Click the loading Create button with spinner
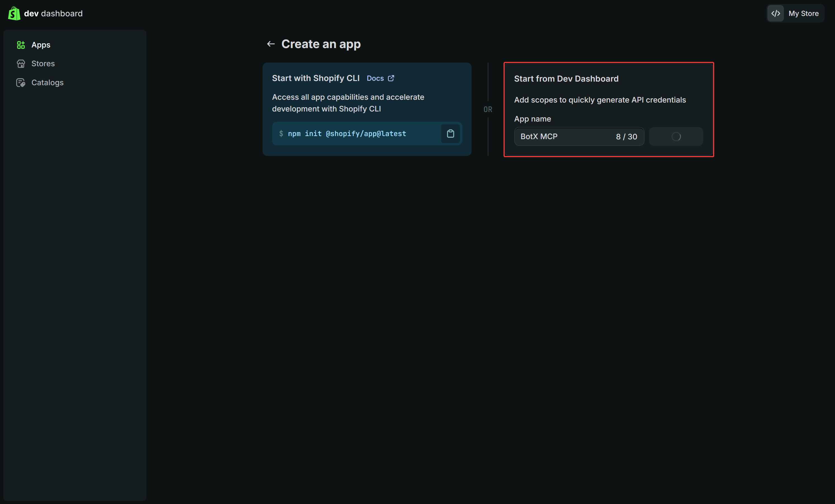Viewport: 835px width, 504px height. [x=676, y=137]
